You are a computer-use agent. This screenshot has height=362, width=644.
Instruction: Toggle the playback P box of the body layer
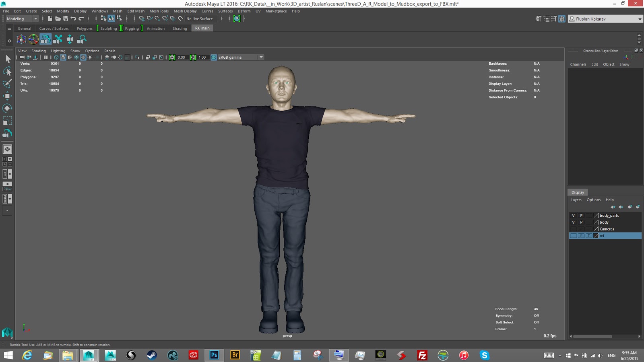581,222
